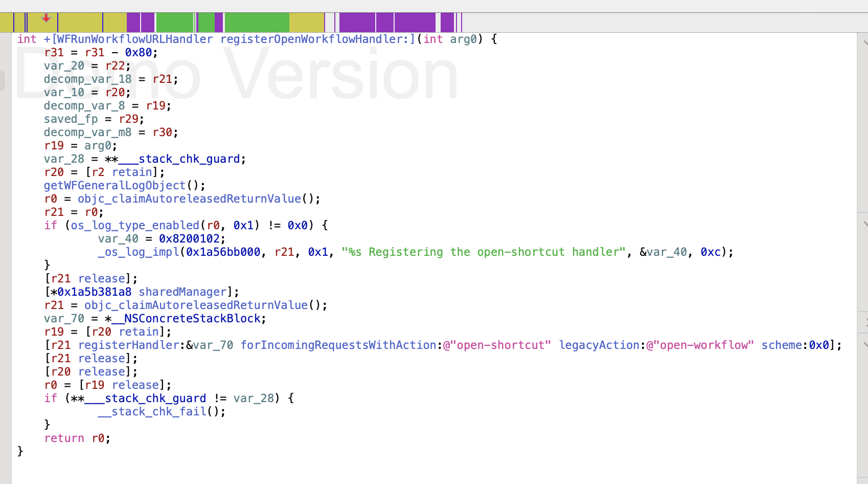
Task: Click the line 'r19 = arg0;'
Action: click(x=81, y=146)
